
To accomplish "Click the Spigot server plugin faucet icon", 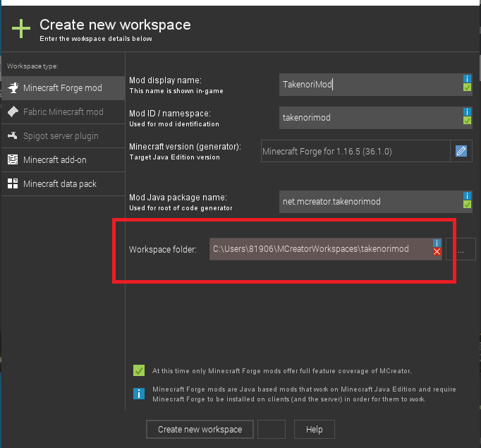I will pyautogui.click(x=13, y=135).
